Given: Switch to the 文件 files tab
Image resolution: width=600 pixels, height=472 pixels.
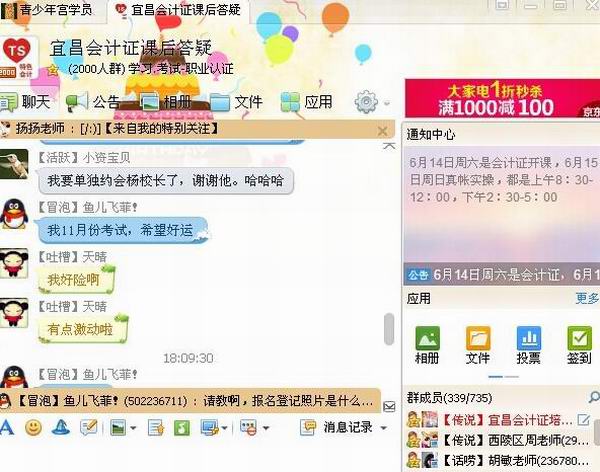Looking at the screenshot, I should click(236, 102).
